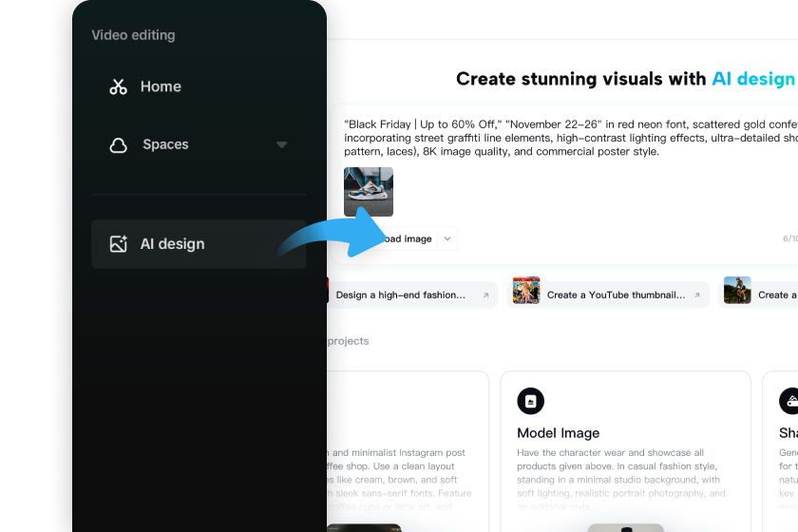The image size is (798, 532).
Task: Choose the Create a YouTube thumbnail suggestion
Action: click(615, 295)
